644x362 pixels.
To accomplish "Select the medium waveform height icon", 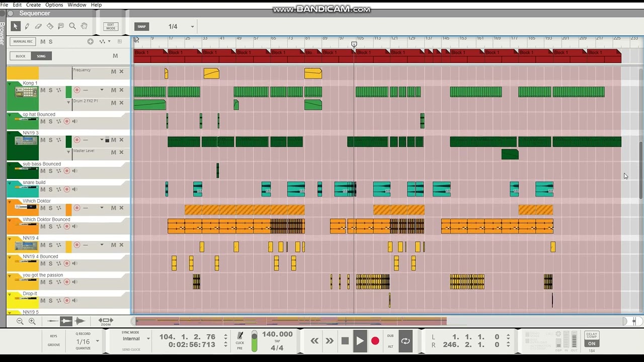I will [66, 321].
